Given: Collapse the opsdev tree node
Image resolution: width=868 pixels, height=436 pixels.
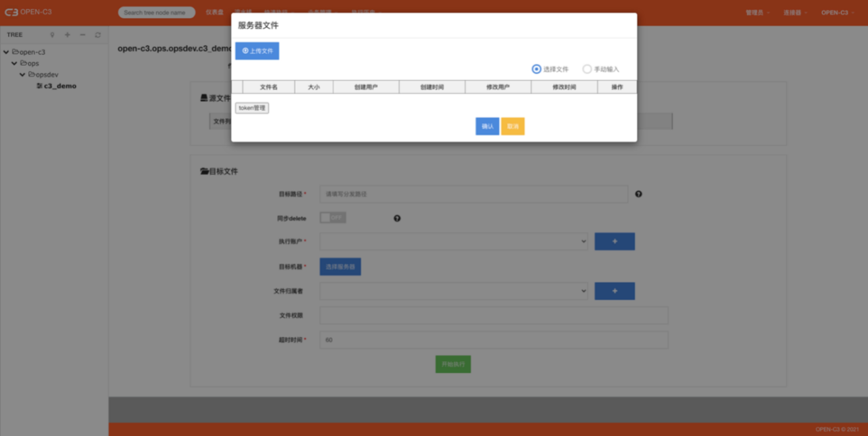Looking at the screenshot, I should coord(22,75).
